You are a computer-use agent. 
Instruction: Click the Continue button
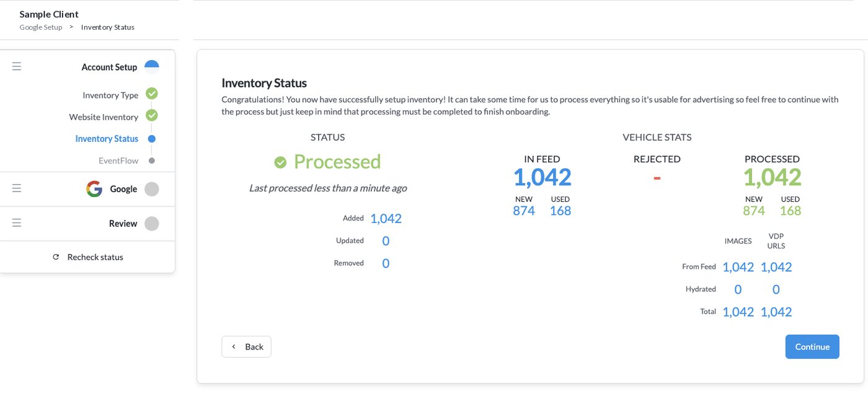(x=812, y=347)
